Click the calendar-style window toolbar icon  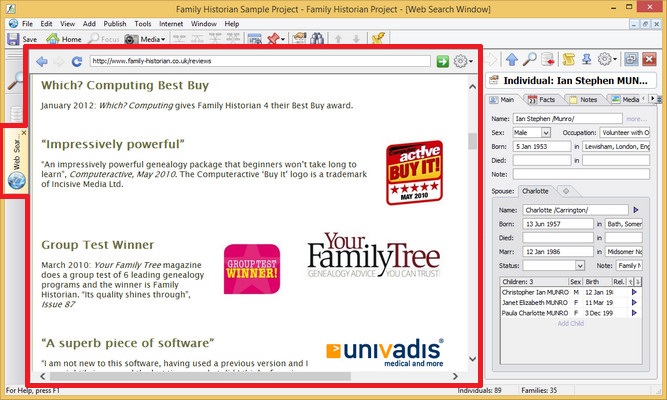(x=254, y=39)
